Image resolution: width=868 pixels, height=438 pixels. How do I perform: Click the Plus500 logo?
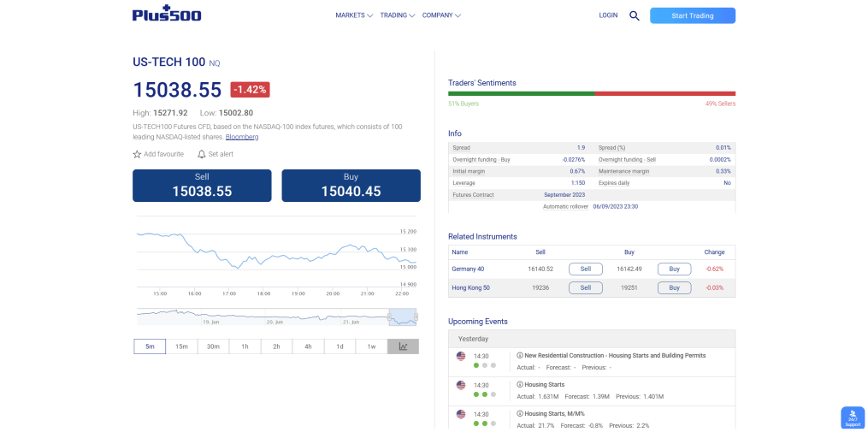tap(167, 14)
